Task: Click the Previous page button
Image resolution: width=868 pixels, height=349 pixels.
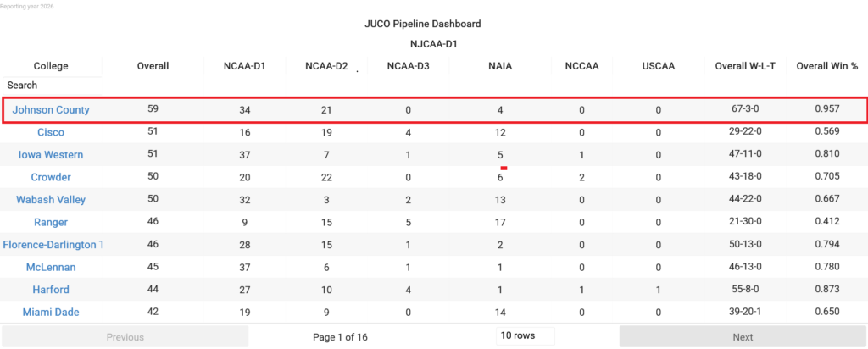Action: click(125, 337)
